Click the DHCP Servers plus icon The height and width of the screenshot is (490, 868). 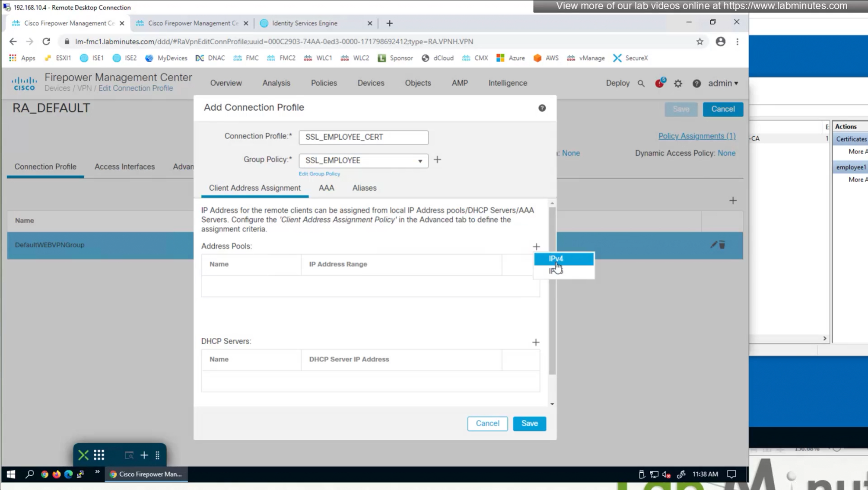pyautogui.click(x=536, y=342)
